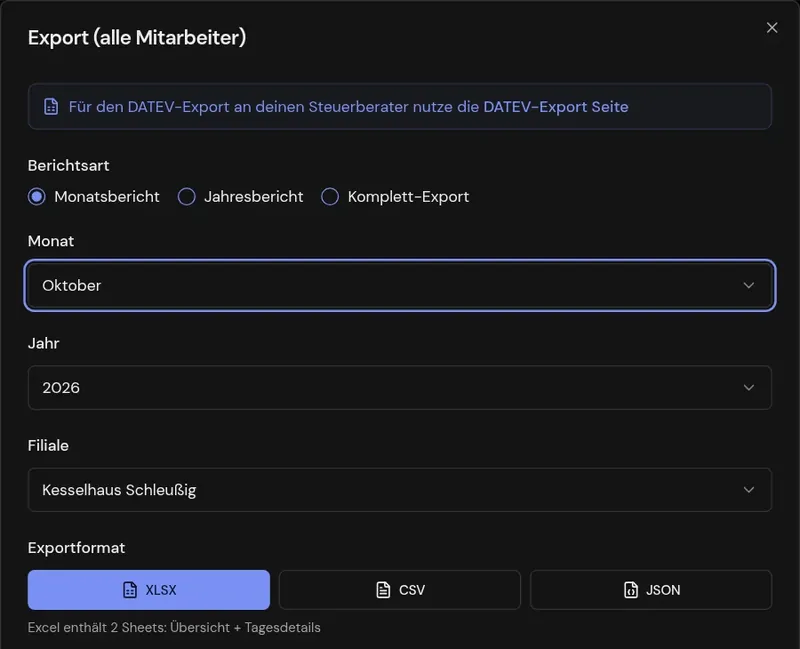Click the Filiale field label
The width and height of the screenshot is (800, 649).
(48, 445)
